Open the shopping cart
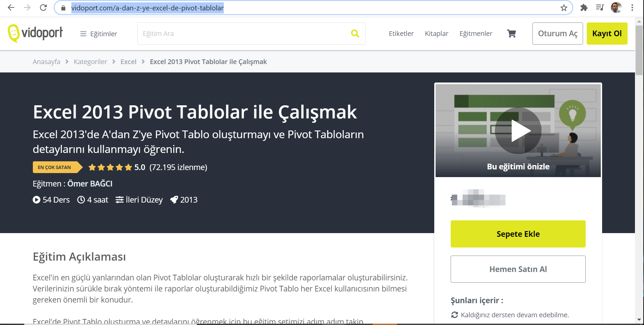 511,33
